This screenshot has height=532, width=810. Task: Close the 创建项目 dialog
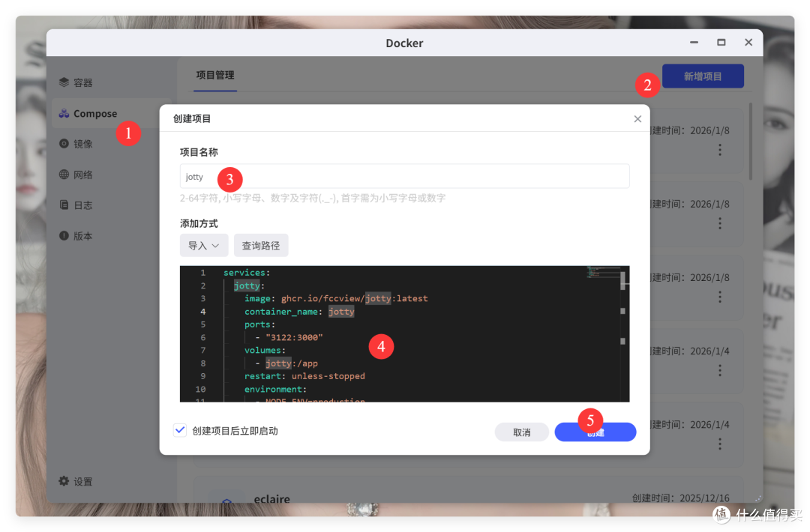click(x=637, y=118)
